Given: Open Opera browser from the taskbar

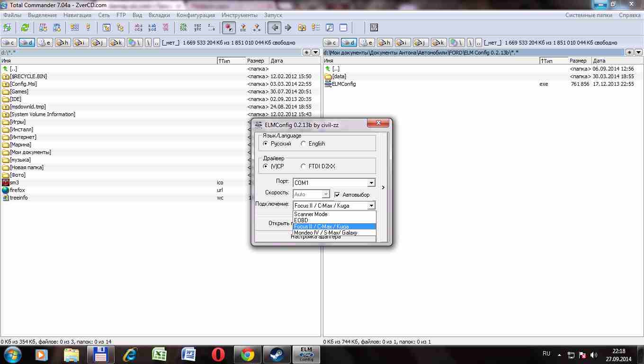Looking at the screenshot, I should pyautogui.click(x=218, y=355).
